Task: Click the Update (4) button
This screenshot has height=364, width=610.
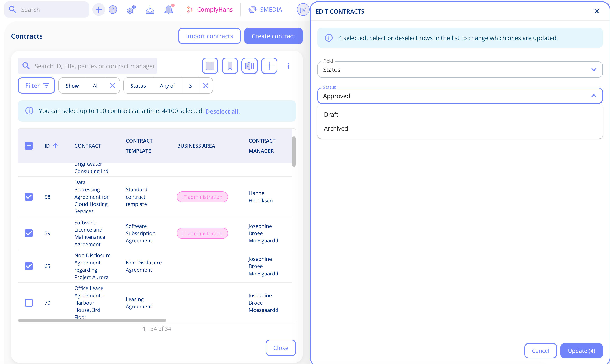Action: click(x=581, y=350)
